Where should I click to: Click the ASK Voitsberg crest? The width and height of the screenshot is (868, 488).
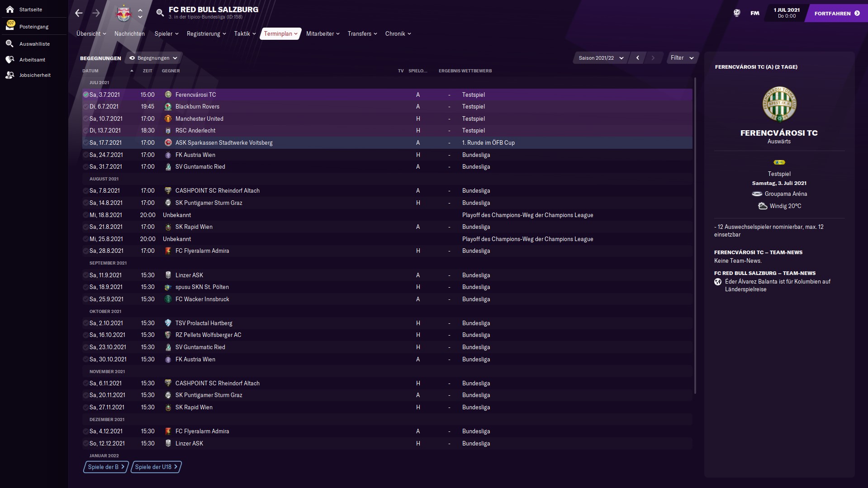(168, 142)
